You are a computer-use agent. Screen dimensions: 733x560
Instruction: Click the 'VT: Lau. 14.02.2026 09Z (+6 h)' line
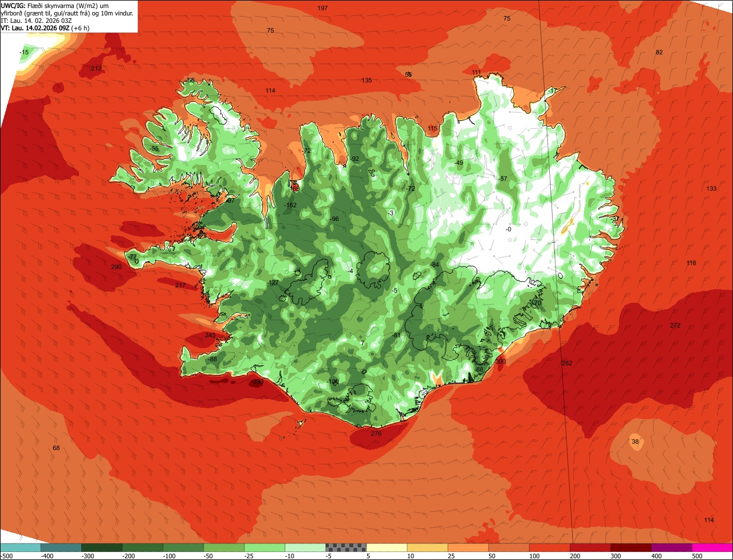pos(45,28)
